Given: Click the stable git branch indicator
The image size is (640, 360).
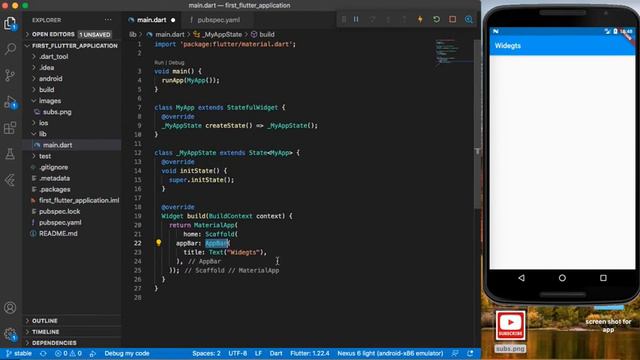Looking at the screenshot, I should [x=19, y=353].
